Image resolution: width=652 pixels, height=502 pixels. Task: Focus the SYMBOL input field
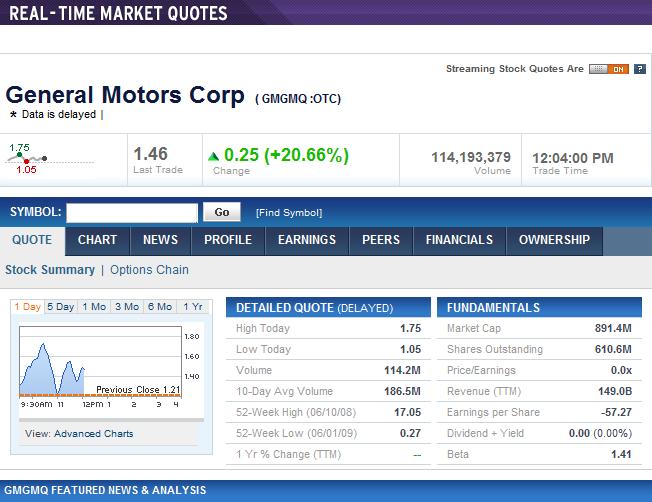pos(132,213)
